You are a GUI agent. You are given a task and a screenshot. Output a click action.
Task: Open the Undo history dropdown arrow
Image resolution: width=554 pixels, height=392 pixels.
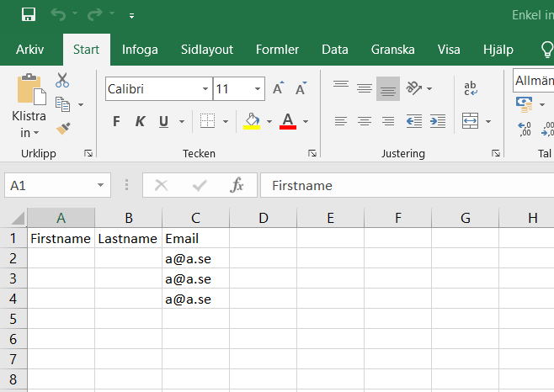coord(75,13)
